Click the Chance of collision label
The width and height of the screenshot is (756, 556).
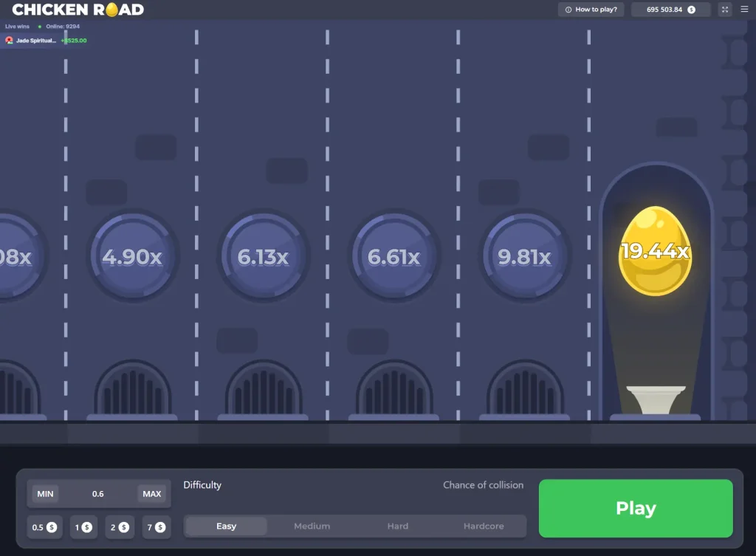tap(483, 485)
